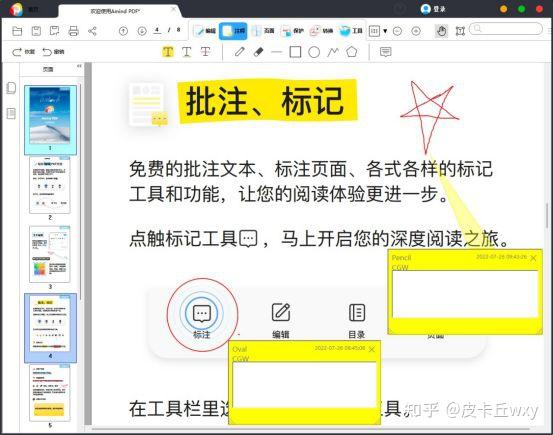Open the page thumbnails sidebar icon

[11, 88]
